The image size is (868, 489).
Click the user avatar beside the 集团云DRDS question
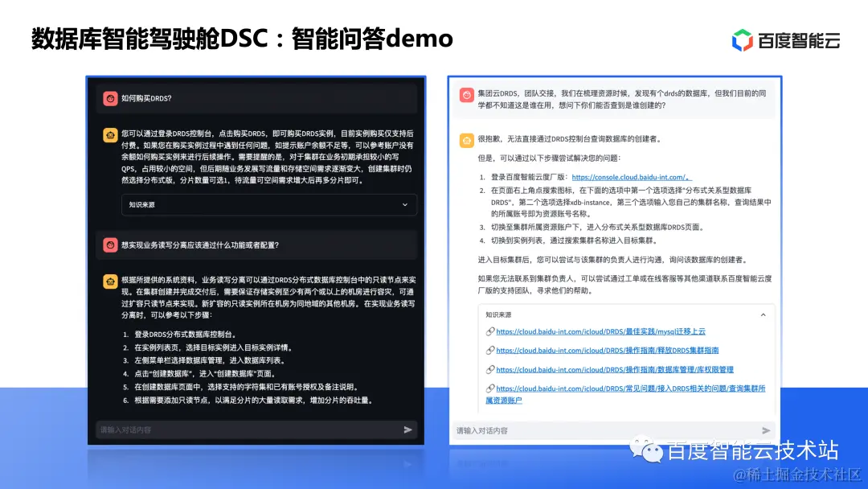click(x=467, y=97)
